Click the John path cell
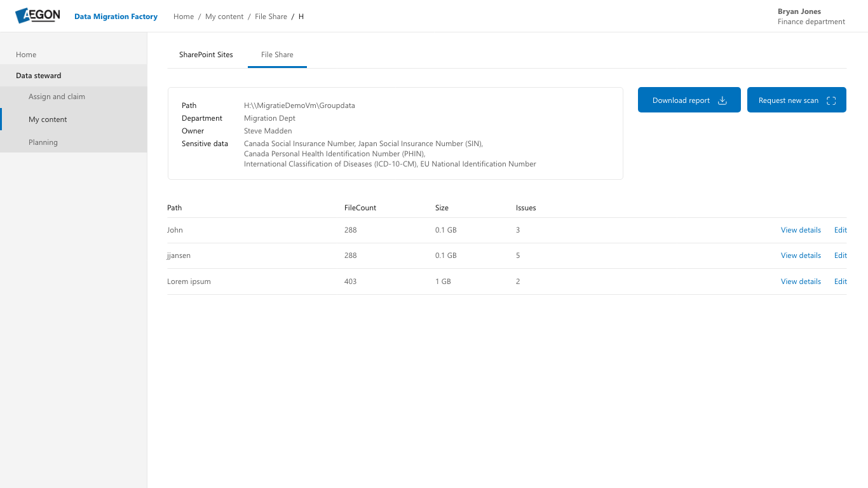Viewport: 868px width, 488px height. (x=175, y=230)
